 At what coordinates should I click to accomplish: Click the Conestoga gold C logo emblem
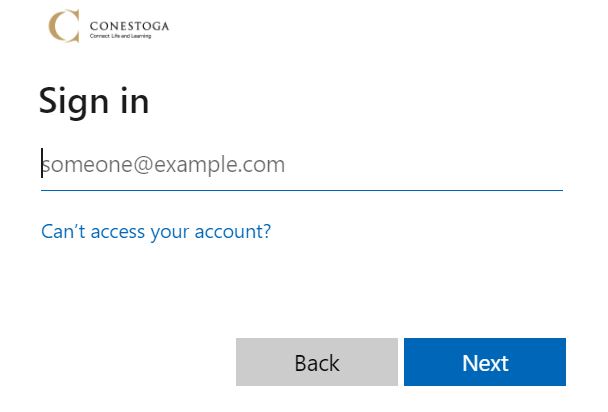pyautogui.click(x=64, y=26)
